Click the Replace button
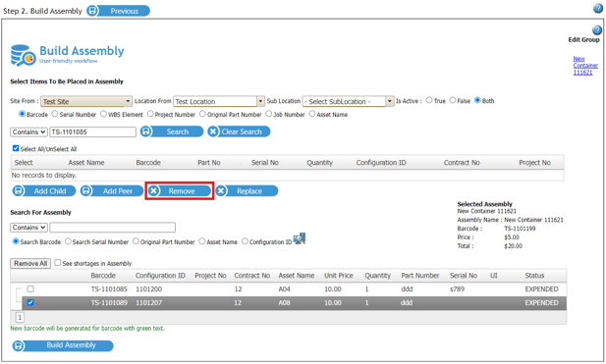 coord(247,191)
